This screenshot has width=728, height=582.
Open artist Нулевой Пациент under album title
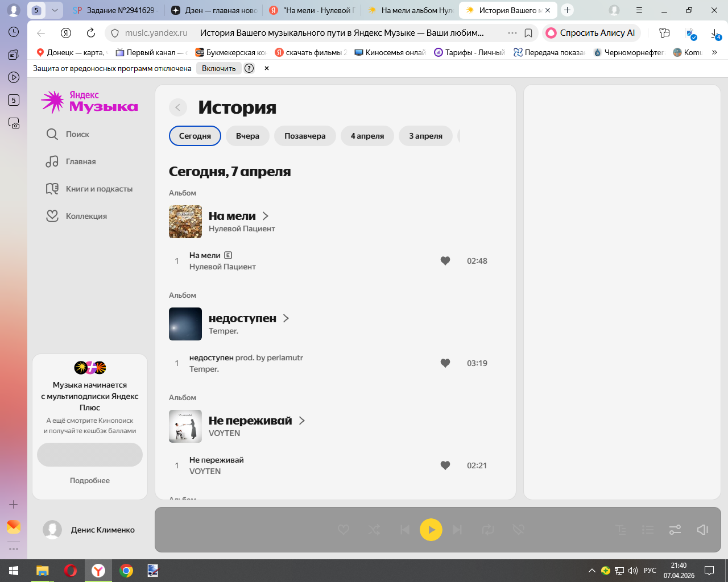242,228
